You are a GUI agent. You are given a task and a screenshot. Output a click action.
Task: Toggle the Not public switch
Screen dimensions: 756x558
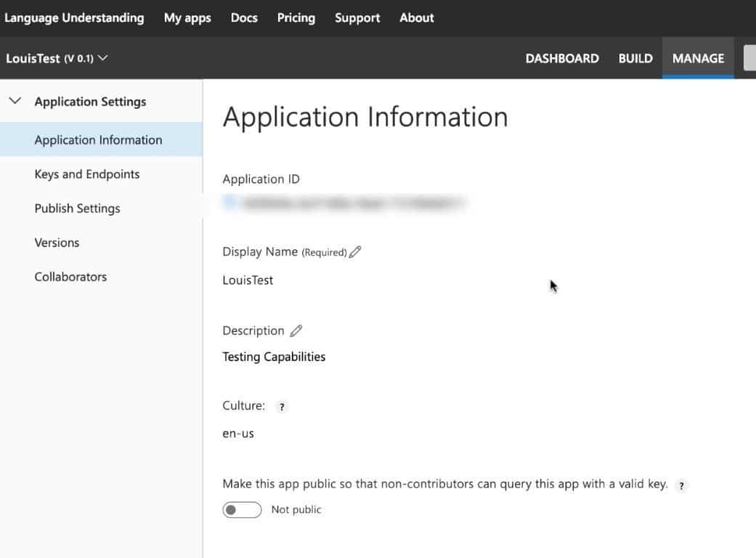tap(242, 510)
